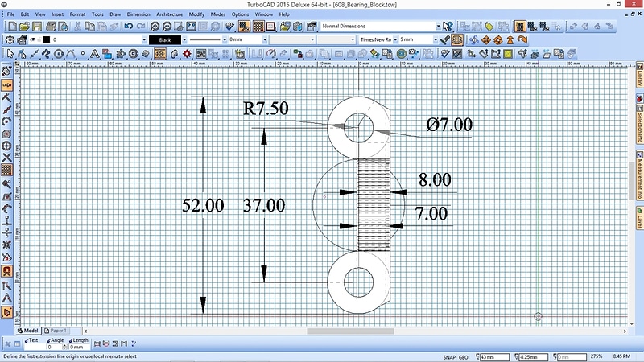Open the Dimension menu
This screenshot has height=362, width=644.
pos(138,14)
